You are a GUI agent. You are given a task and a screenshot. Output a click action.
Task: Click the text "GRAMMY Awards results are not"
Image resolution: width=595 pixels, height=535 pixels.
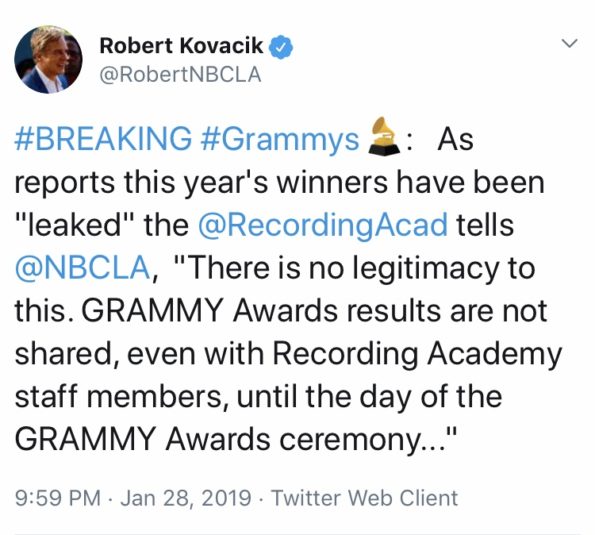pyautogui.click(x=314, y=311)
